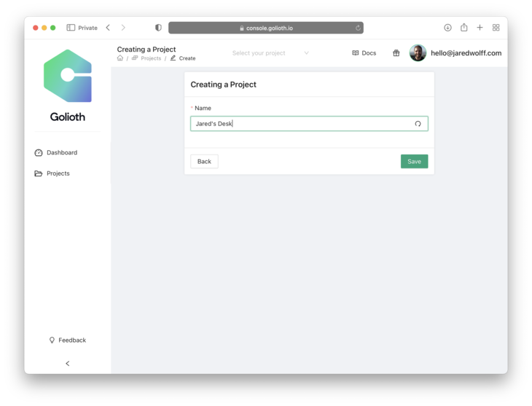Click the console.golioth.io address bar
The height and width of the screenshot is (406, 532).
click(266, 28)
